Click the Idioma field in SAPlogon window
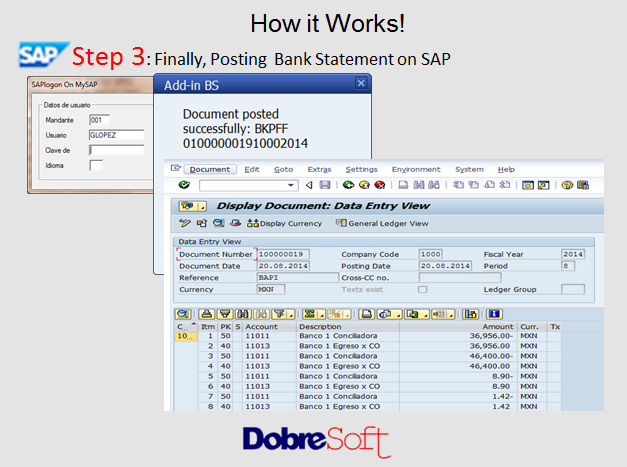 click(96, 165)
